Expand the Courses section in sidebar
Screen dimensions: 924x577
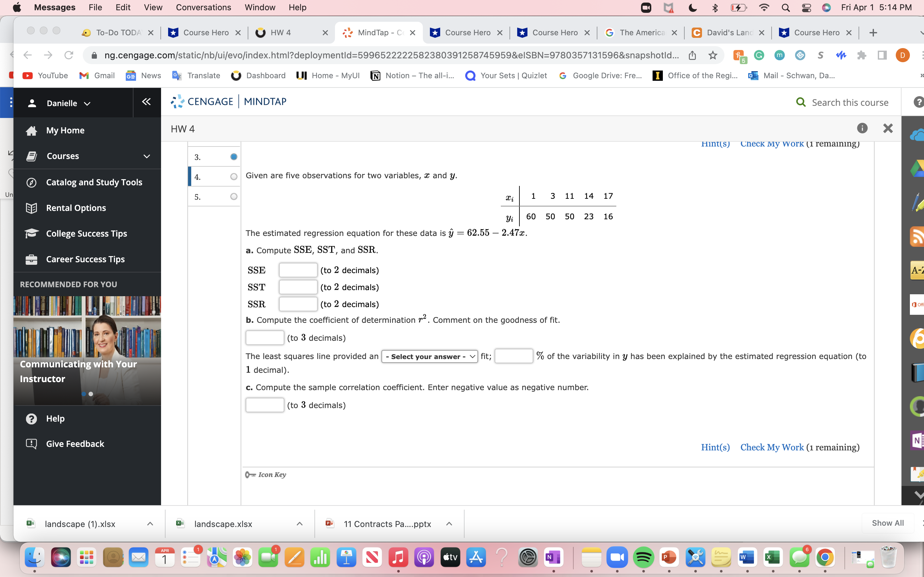click(x=146, y=156)
